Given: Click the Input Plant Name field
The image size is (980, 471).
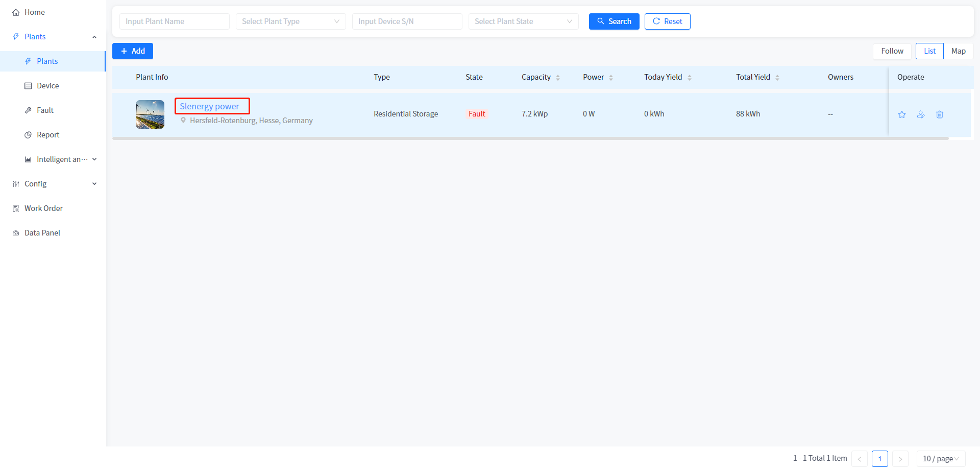Looking at the screenshot, I should (x=174, y=21).
